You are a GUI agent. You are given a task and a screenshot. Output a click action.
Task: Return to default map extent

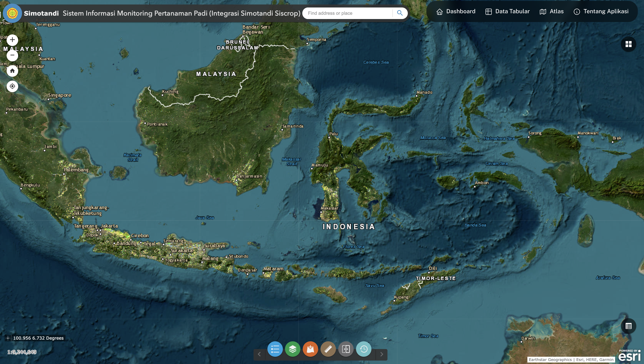tap(12, 71)
